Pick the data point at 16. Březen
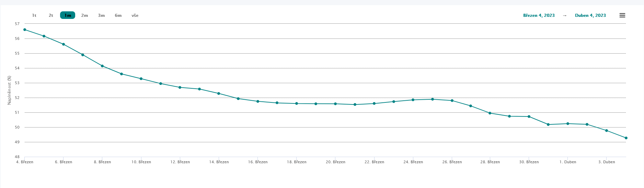This screenshot has height=188, width=644. tap(258, 101)
